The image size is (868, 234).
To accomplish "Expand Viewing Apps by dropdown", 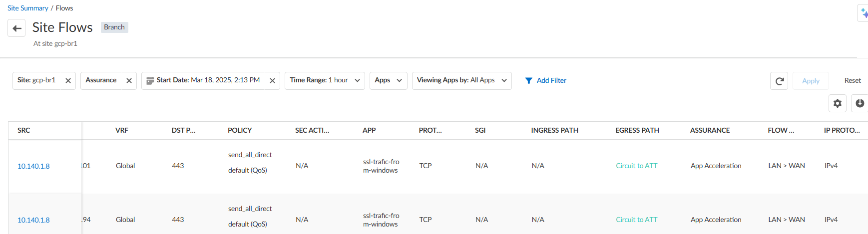I will pos(504,81).
